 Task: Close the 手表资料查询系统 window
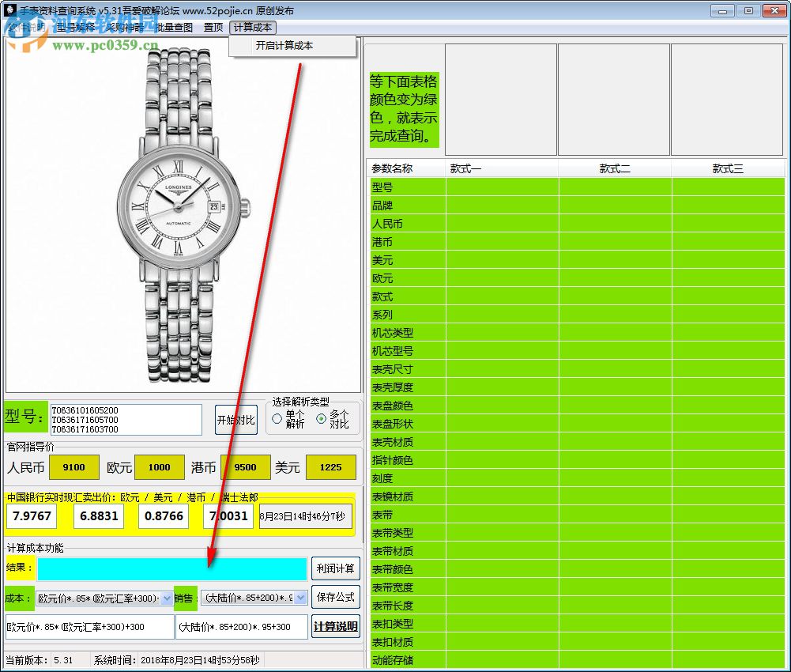tap(774, 10)
